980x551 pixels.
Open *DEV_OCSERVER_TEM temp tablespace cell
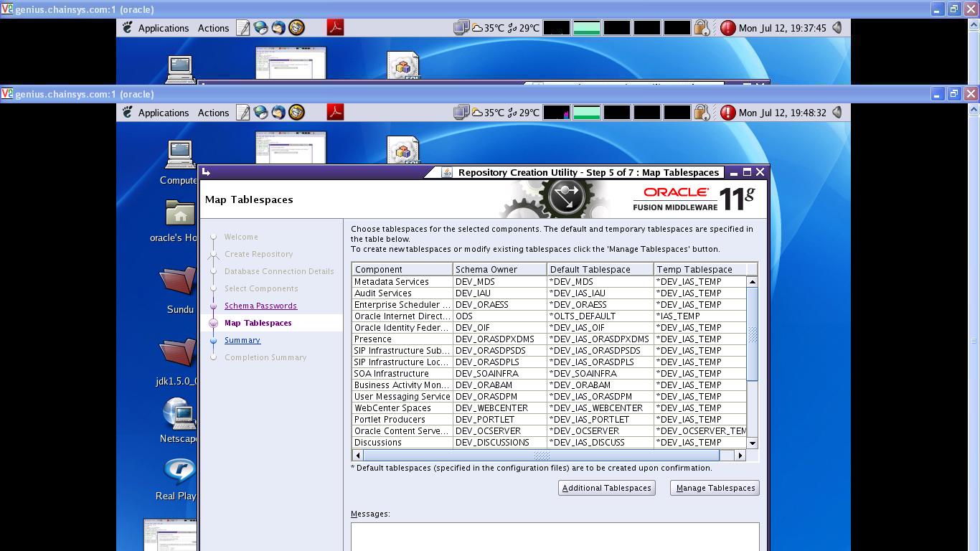coord(700,431)
